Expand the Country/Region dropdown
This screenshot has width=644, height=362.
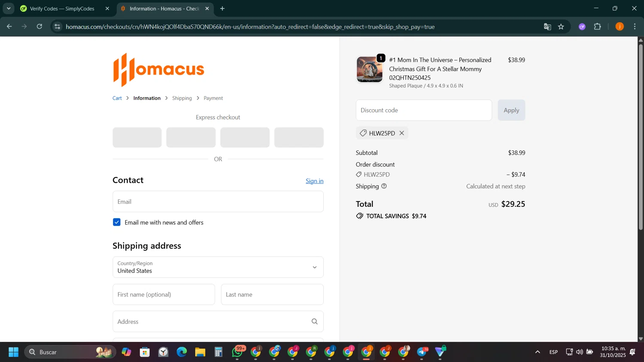[218, 267]
